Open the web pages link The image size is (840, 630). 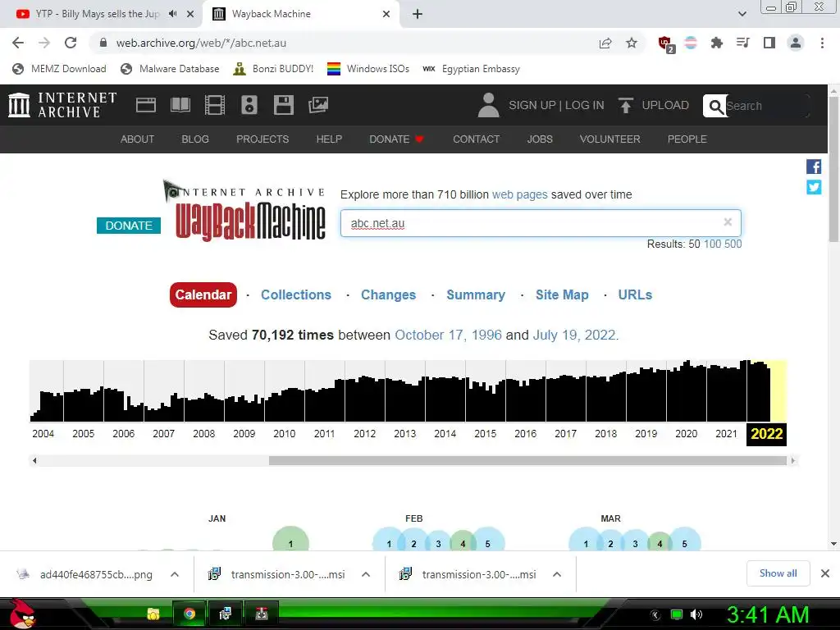tap(519, 194)
